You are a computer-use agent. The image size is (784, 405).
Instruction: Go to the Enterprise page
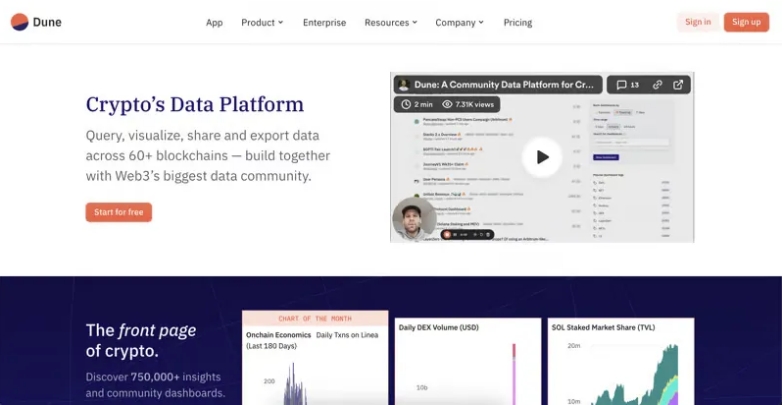[324, 22]
